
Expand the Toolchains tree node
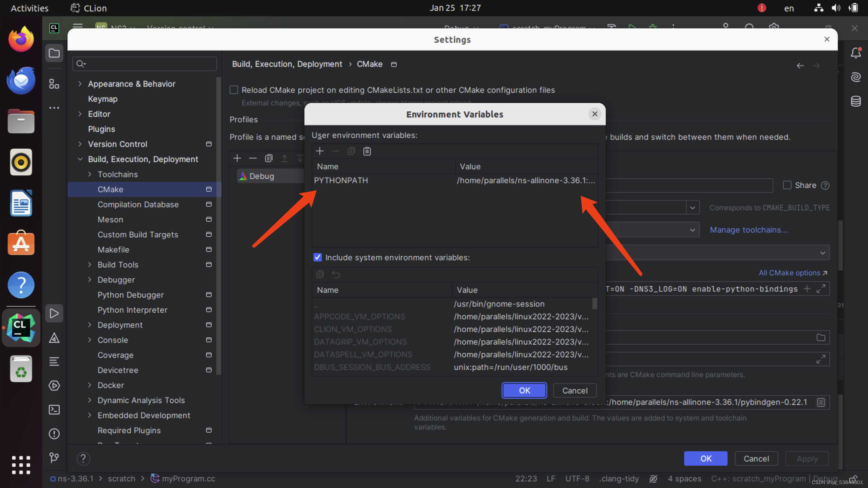[90, 174]
